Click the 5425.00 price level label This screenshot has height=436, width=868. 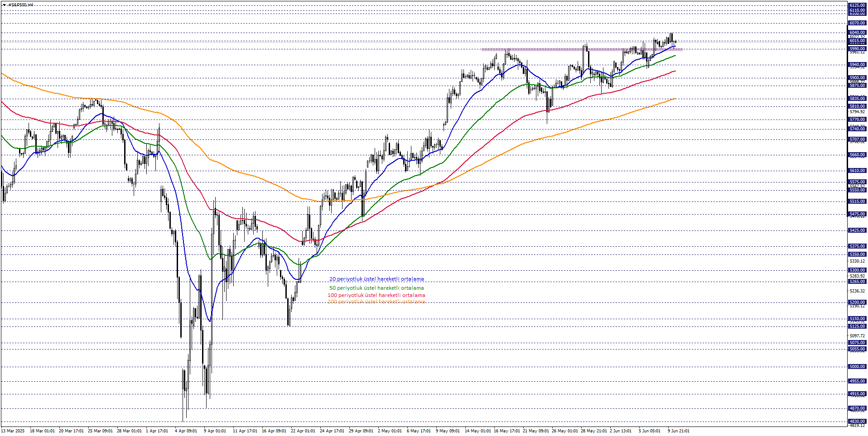(x=857, y=230)
